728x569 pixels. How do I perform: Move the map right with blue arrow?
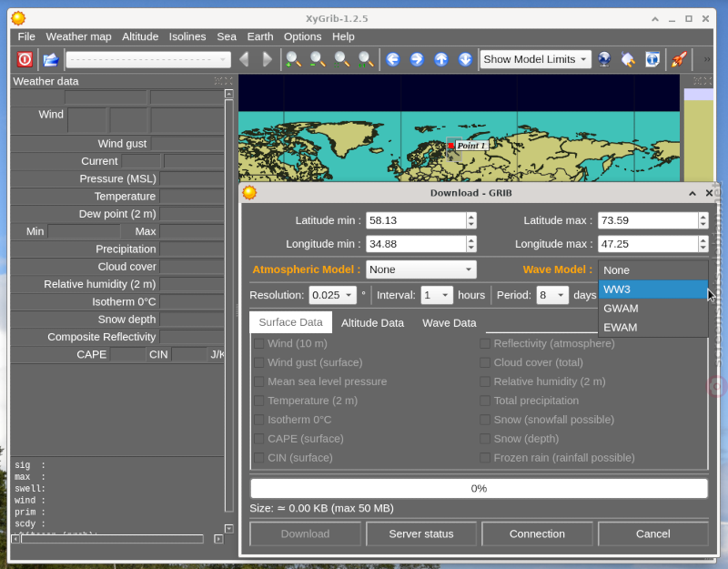click(417, 59)
